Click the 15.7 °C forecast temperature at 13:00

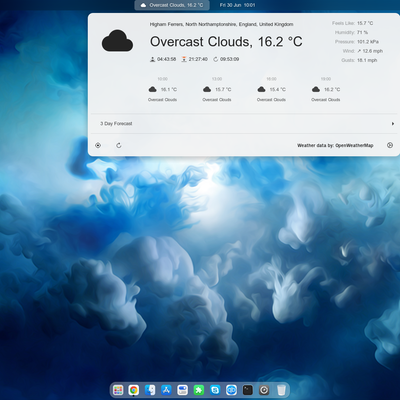(223, 89)
